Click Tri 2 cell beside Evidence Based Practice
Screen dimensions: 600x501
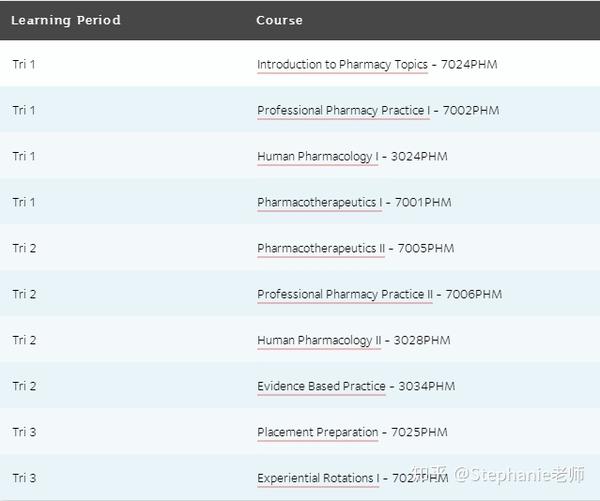[24, 386]
